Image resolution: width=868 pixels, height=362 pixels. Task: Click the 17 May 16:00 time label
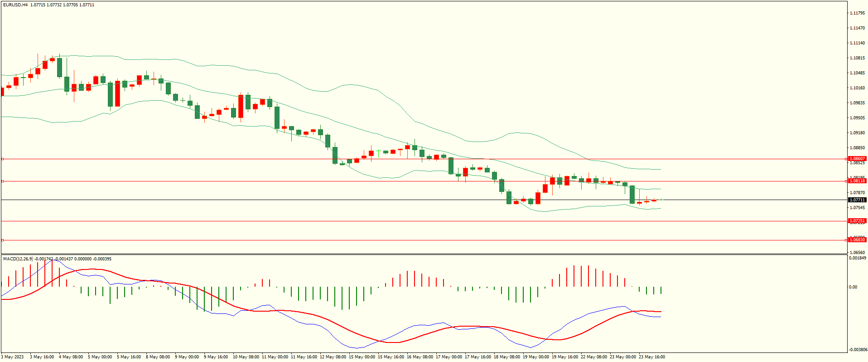coord(478,357)
